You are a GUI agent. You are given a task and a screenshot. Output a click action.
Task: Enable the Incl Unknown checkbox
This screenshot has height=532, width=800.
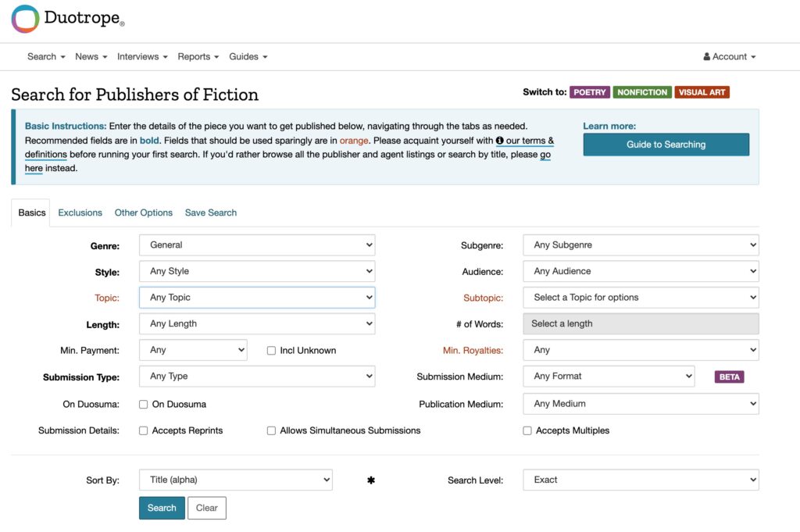click(x=272, y=351)
